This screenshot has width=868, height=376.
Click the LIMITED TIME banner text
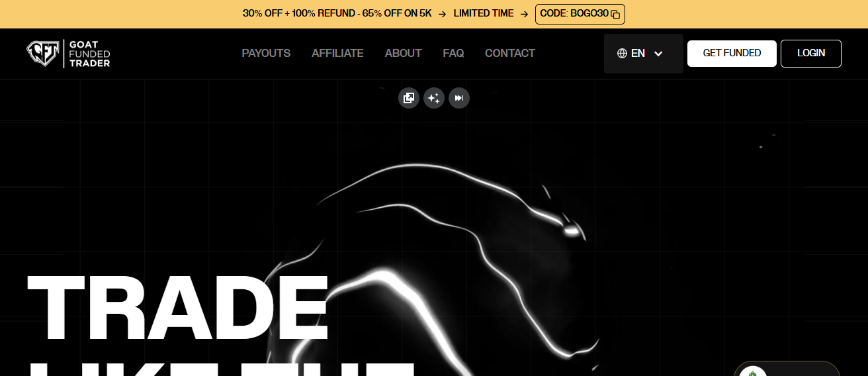(x=484, y=14)
